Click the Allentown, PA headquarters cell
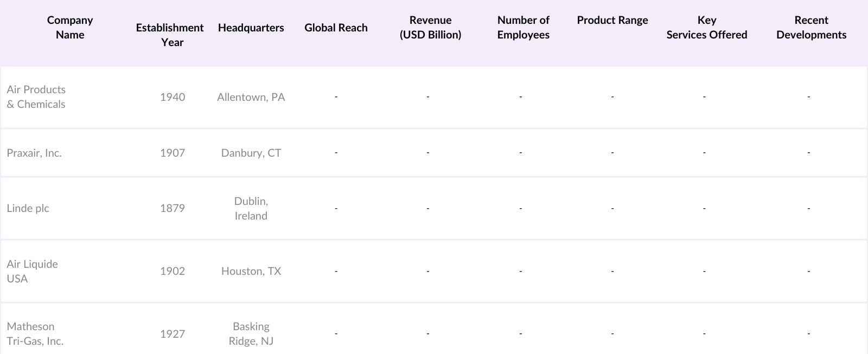The image size is (868, 354). click(x=251, y=97)
